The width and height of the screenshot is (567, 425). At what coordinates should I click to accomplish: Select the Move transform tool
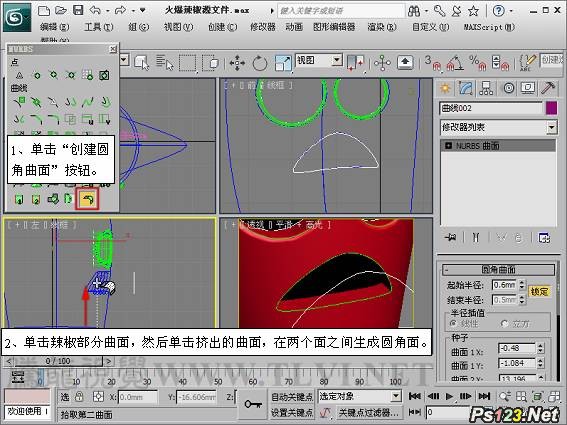(237, 63)
